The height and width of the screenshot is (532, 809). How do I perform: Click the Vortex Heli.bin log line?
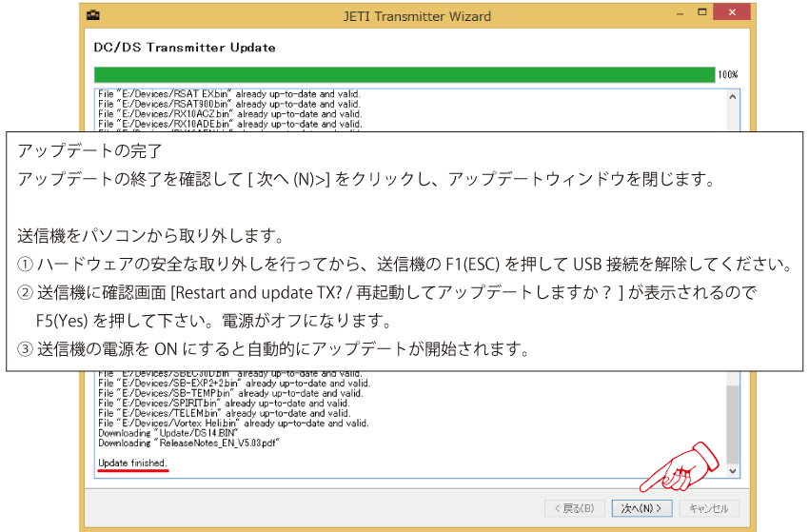pyautogui.click(x=234, y=424)
